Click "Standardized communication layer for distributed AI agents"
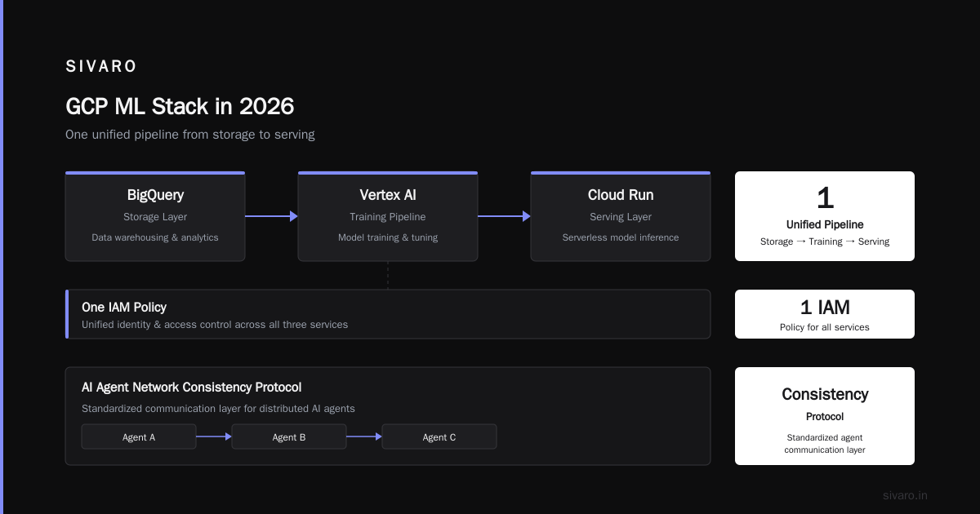This screenshot has height=514, width=980. point(218,409)
